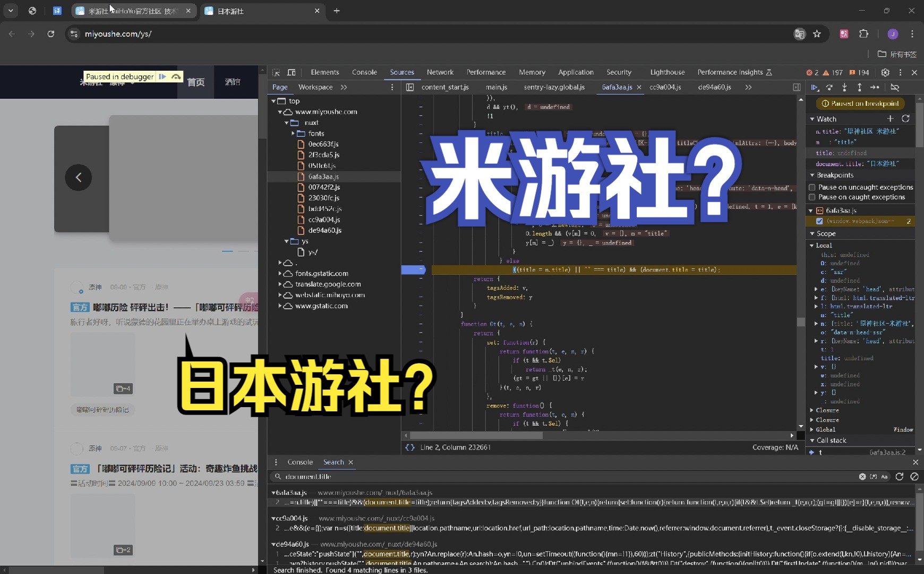Show more open file tabs chevron
This screenshot has width=924, height=574.
click(x=748, y=87)
